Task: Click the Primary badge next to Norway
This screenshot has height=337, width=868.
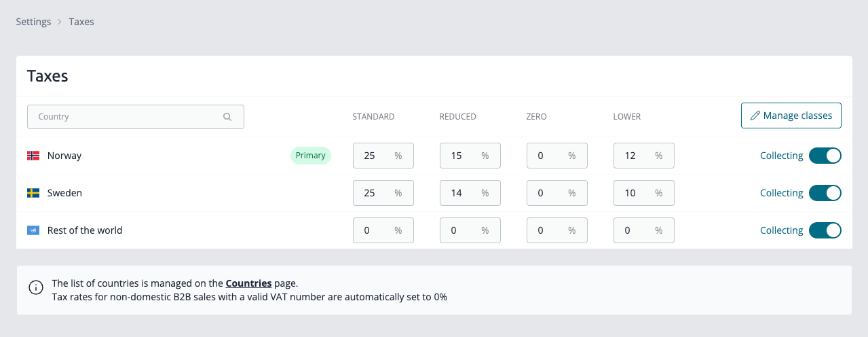Action: pos(311,156)
